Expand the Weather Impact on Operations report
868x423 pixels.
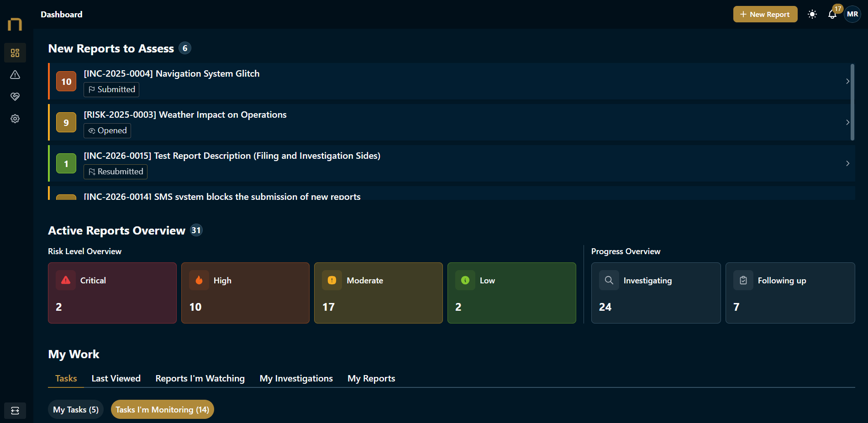click(x=848, y=122)
